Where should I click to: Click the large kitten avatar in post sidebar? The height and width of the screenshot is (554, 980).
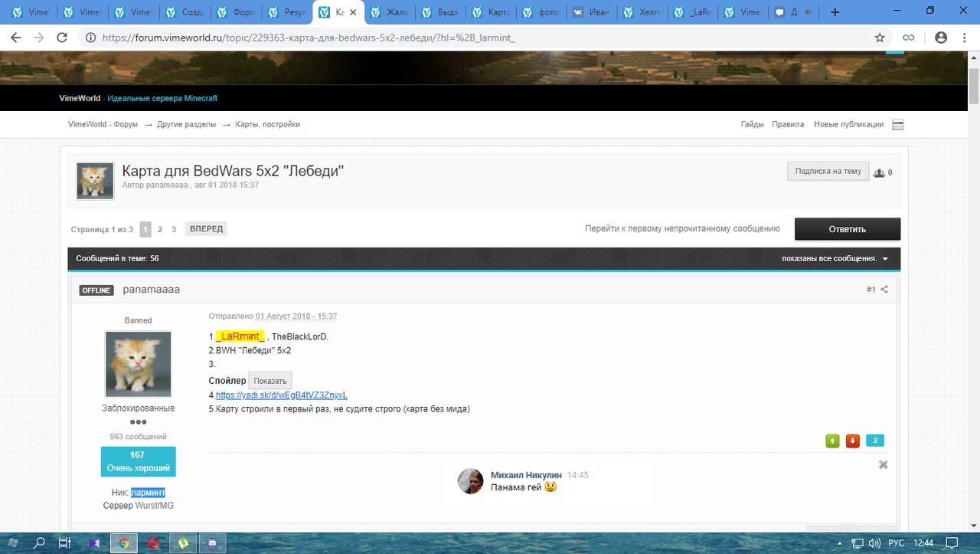(x=138, y=364)
